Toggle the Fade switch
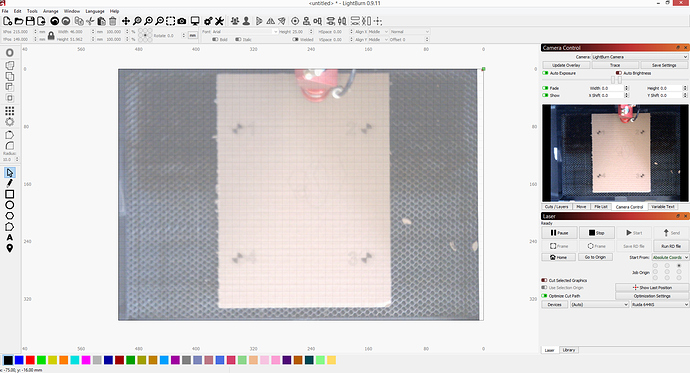This screenshot has width=690, height=373. pos(545,88)
